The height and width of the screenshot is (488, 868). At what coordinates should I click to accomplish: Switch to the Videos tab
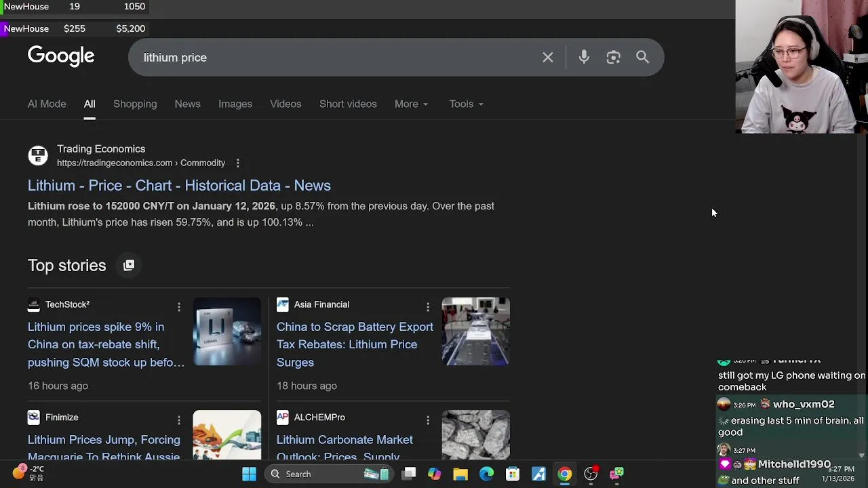285,104
